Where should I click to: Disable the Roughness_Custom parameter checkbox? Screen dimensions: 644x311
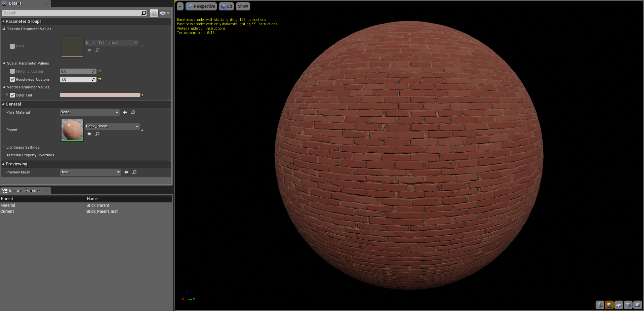click(12, 79)
